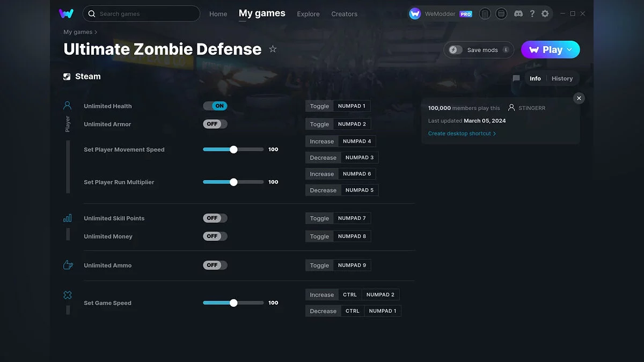644x362 pixels.
Task: Click the Steam icon under the game title
Action: coord(67,76)
